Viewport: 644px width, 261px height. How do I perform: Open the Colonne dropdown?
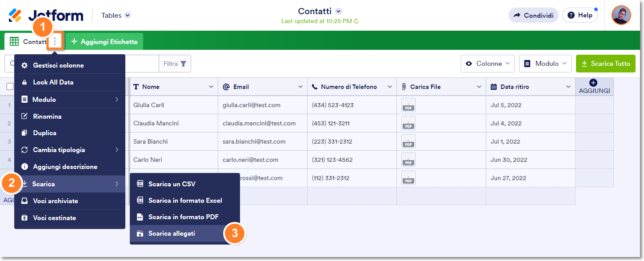(488, 64)
